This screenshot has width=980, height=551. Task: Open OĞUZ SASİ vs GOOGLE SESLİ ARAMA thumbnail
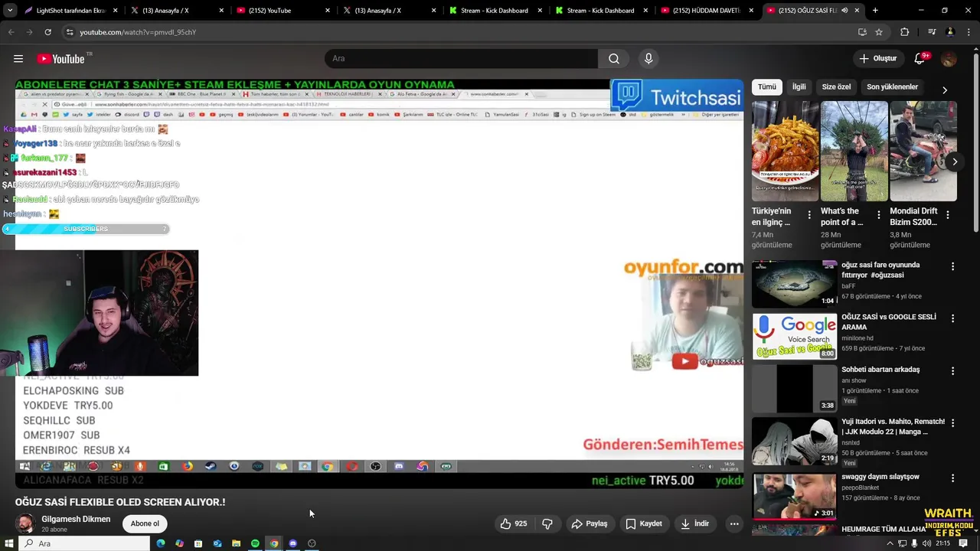pos(794,336)
